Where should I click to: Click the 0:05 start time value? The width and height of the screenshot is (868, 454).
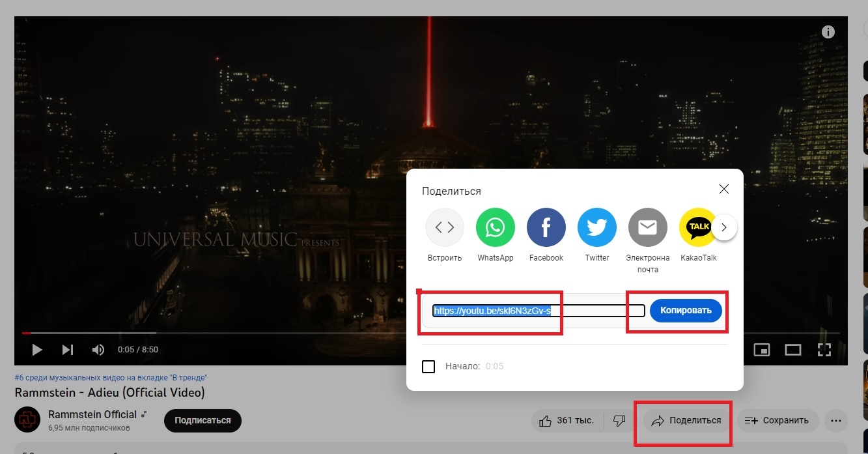495,367
